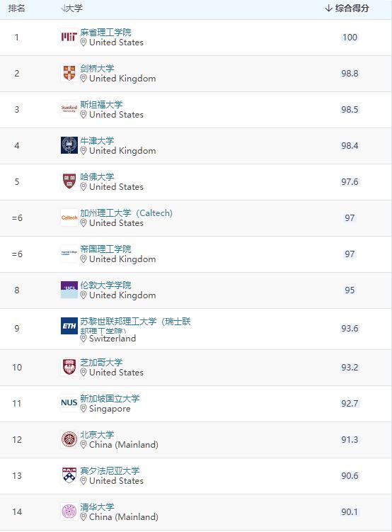Screen dimensions: 392x532
Task: Click the Harvard shield logo
Action: (69, 181)
